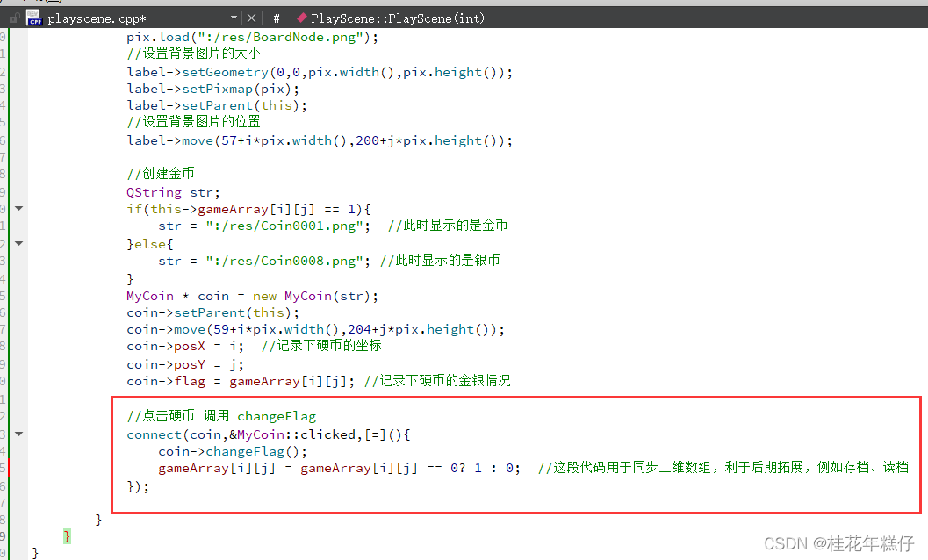
Task: Click the gameArray[i][j] ternary assignment
Action: click(339, 468)
